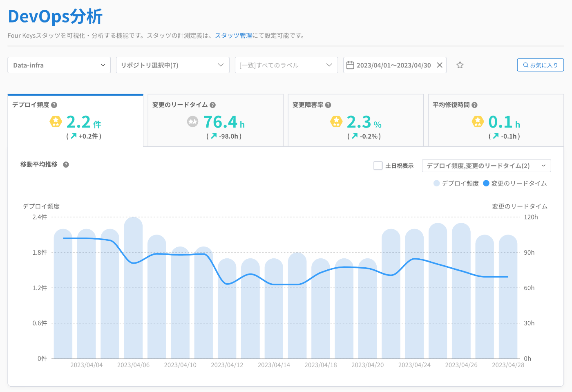Viewport: 572px width, 392px height.
Task: Select the 変更のリードタイム metric tab
Action: click(x=215, y=121)
